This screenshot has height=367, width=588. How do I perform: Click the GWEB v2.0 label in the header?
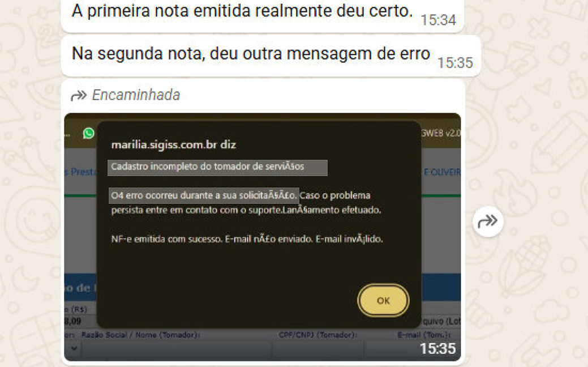tap(441, 133)
